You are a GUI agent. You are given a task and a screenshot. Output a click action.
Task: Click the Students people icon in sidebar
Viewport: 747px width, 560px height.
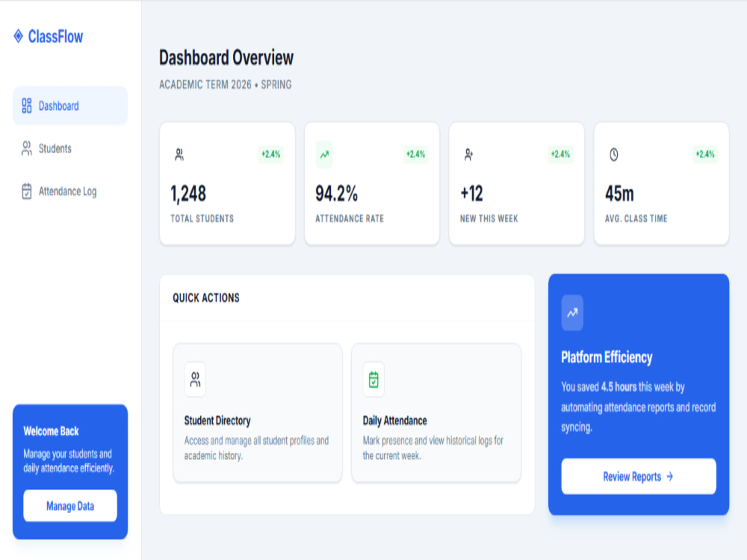pos(27,149)
